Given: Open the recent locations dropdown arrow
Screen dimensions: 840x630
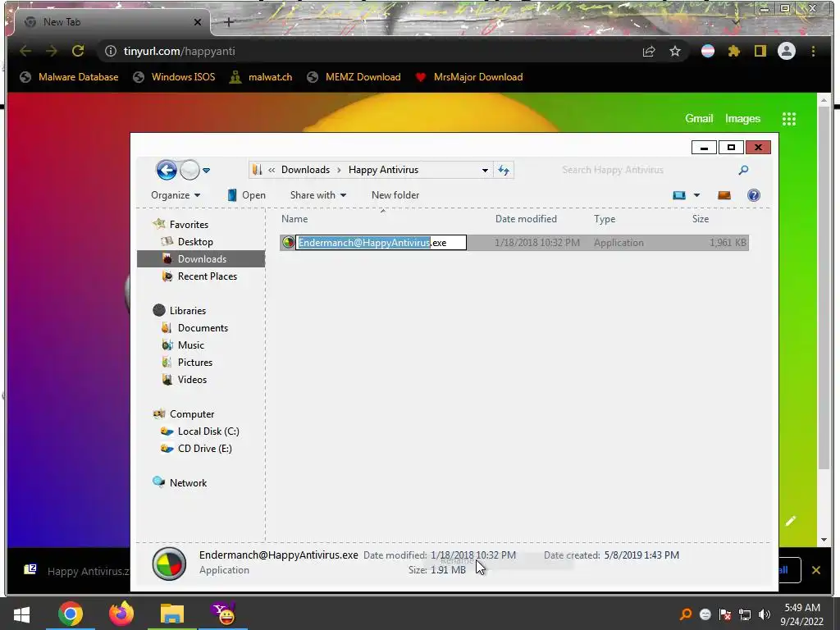Looking at the screenshot, I should (x=206, y=171).
